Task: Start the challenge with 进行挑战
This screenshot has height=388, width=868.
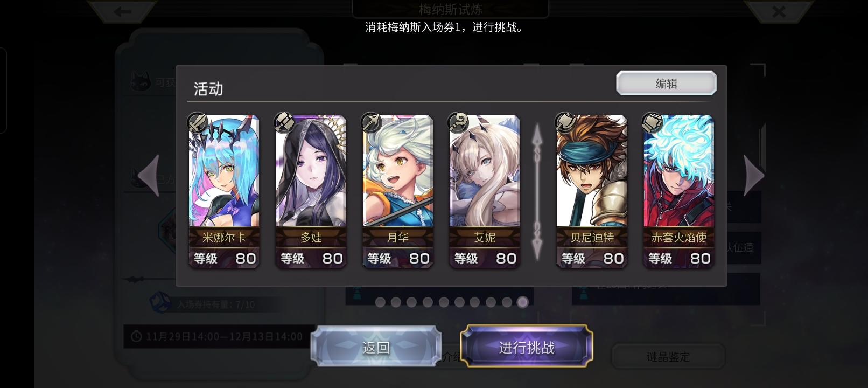Action: tap(527, 347)
